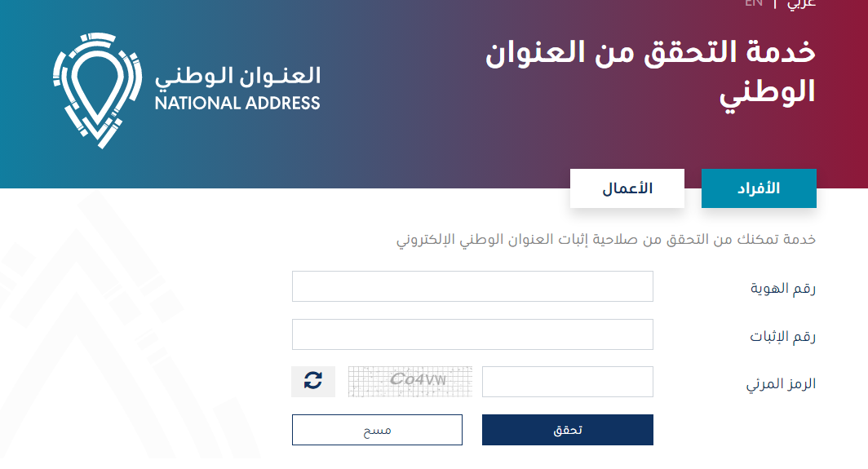Refresh the captcha code image
This screenshot has height=469, width=868.
tap(313, 382)
